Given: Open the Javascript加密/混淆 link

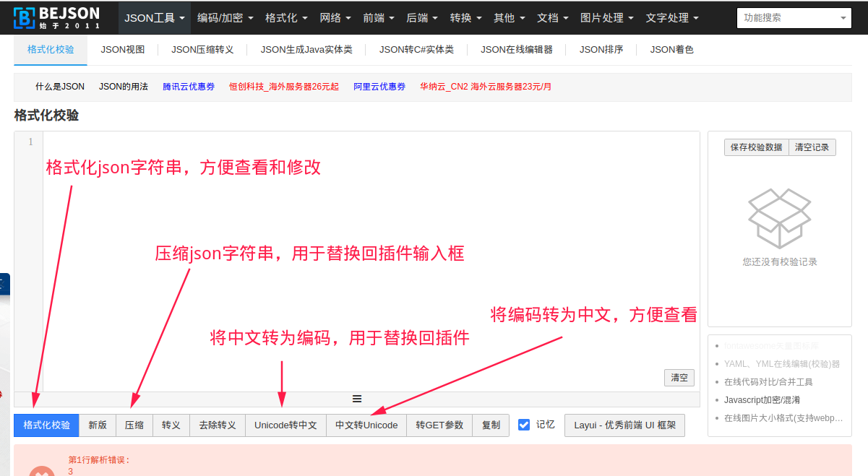Looking at the screenshot, I should [x=762, y=400].
